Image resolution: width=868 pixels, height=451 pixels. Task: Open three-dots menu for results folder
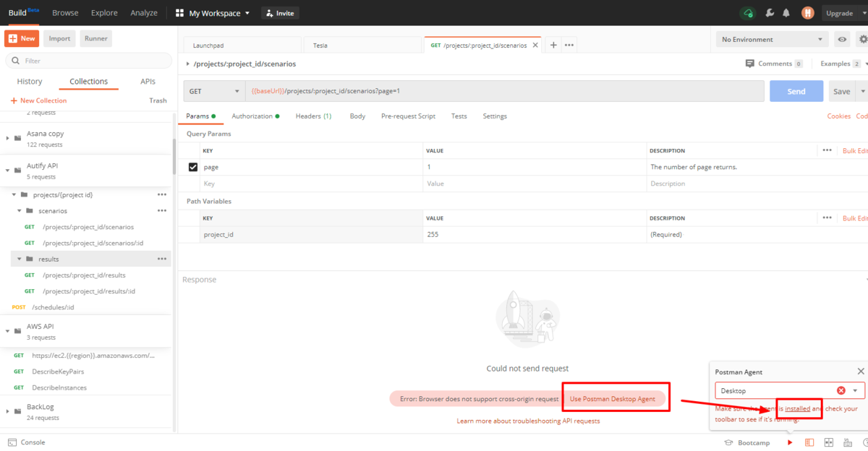[x=162, y=259]
